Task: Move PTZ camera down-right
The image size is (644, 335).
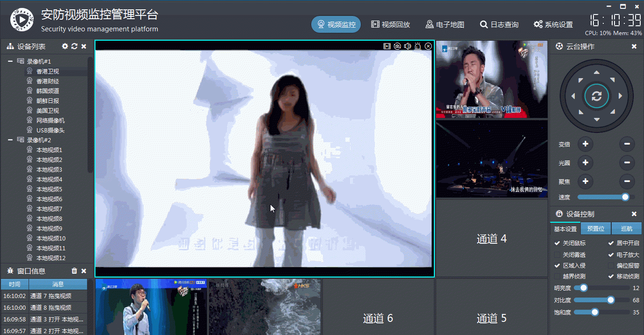Action: pyautogui.click(x=613, y=112)
